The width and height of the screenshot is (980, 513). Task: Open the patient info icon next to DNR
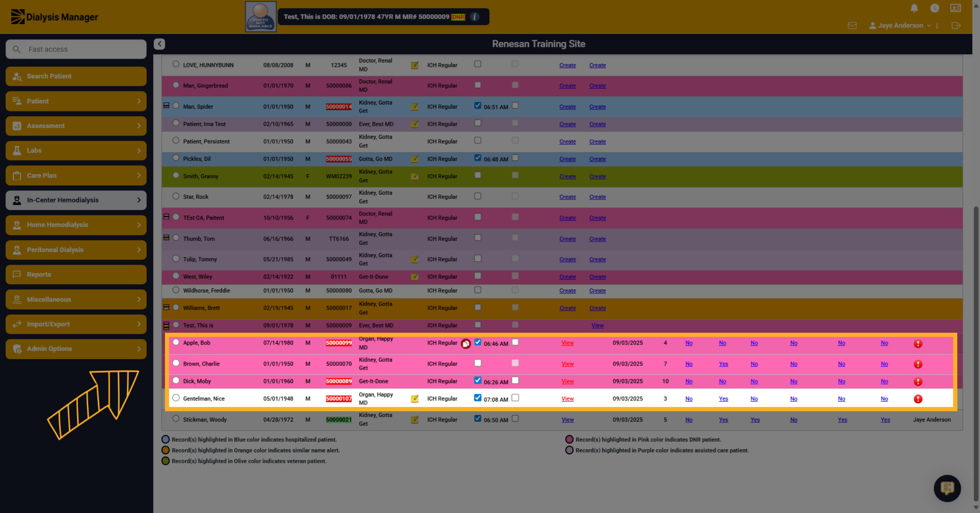pos(474,17)
